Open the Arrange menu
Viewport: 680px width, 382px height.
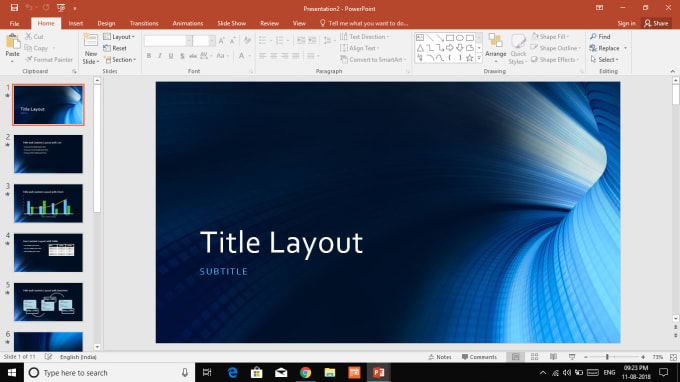[x=496, y=49]
